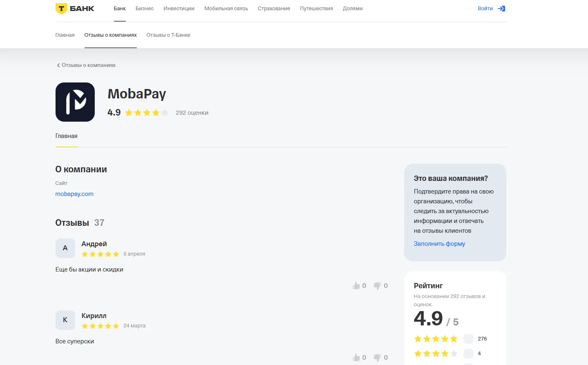Click the Войти login link

[485, 9]
